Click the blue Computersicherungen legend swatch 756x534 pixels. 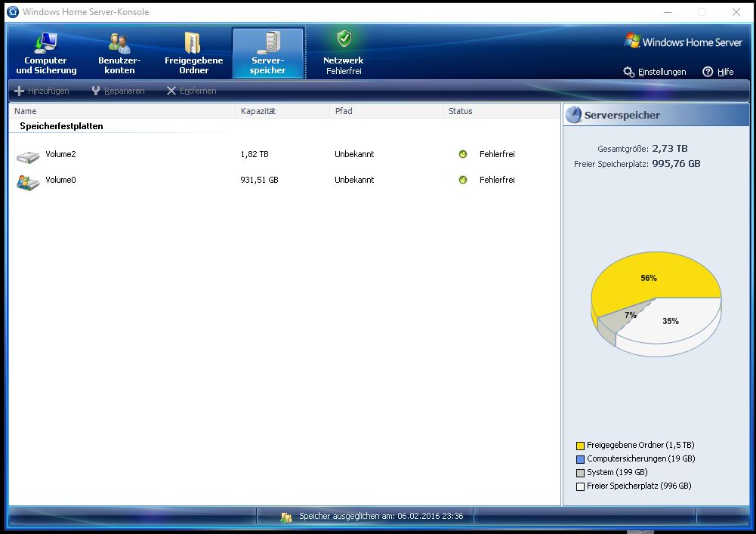[581, 459]
